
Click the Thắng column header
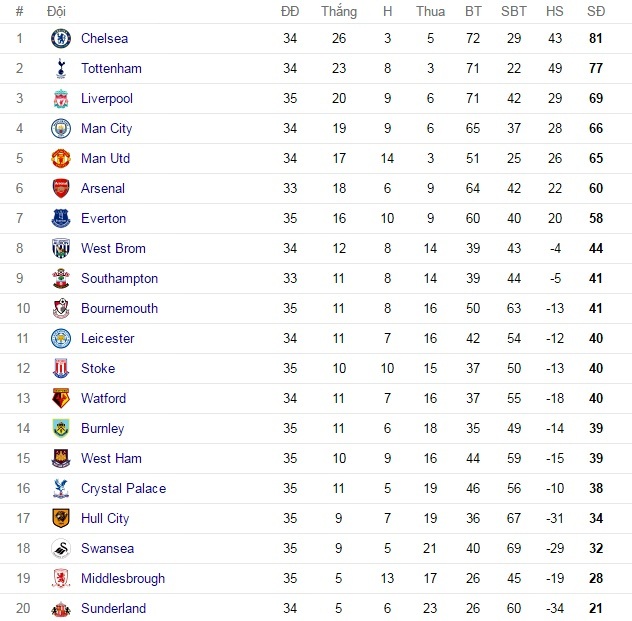coord(339,12)
